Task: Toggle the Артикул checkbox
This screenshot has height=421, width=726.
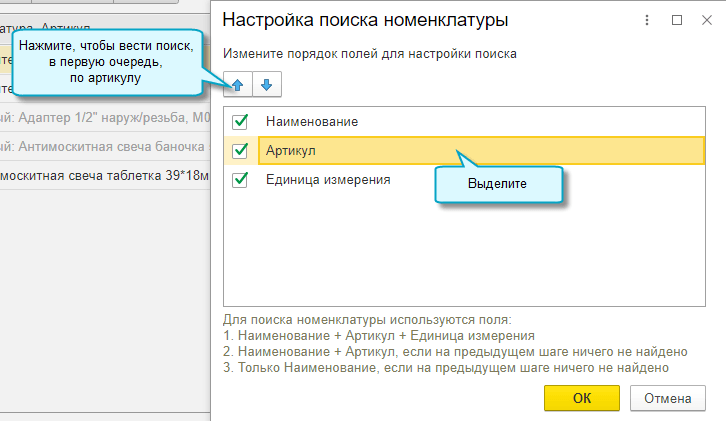Action: 240,150
